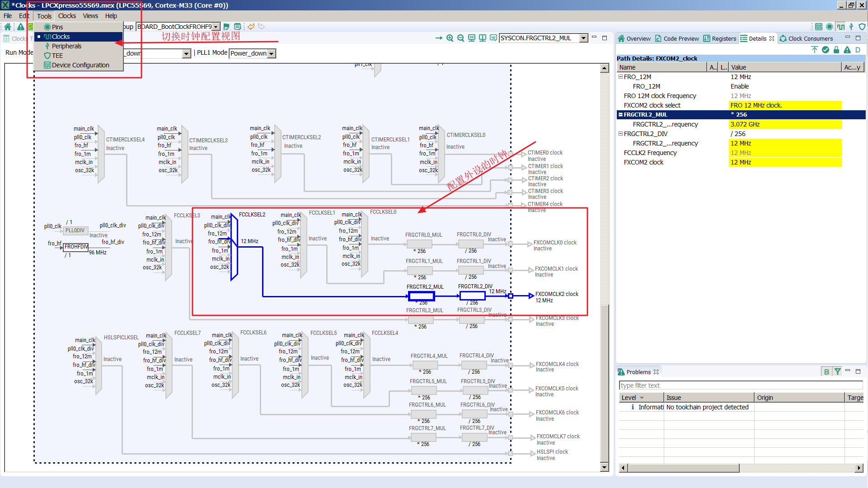The image size is (868, 488).
Task: Click the filter funnel icon in Problems
Action: click(x=838, y=371)
